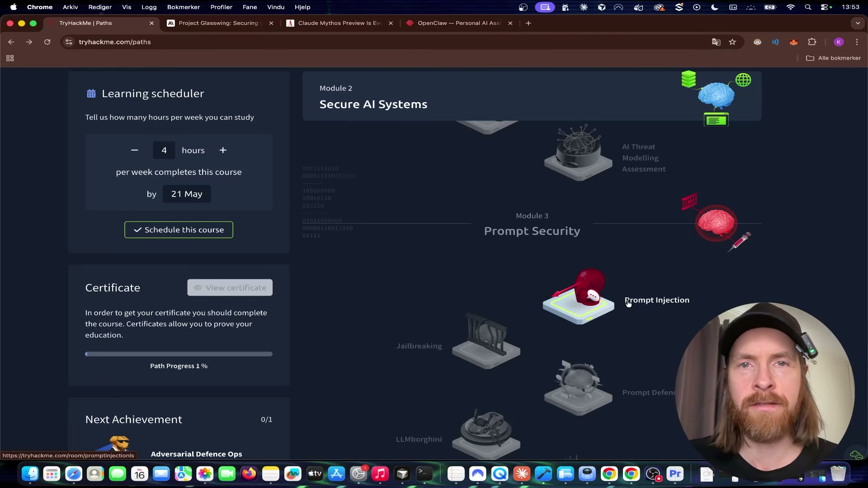Viewport: 868px width, 488px height.
Task: Open site information icon beside the URL
Action: (68, 42)
